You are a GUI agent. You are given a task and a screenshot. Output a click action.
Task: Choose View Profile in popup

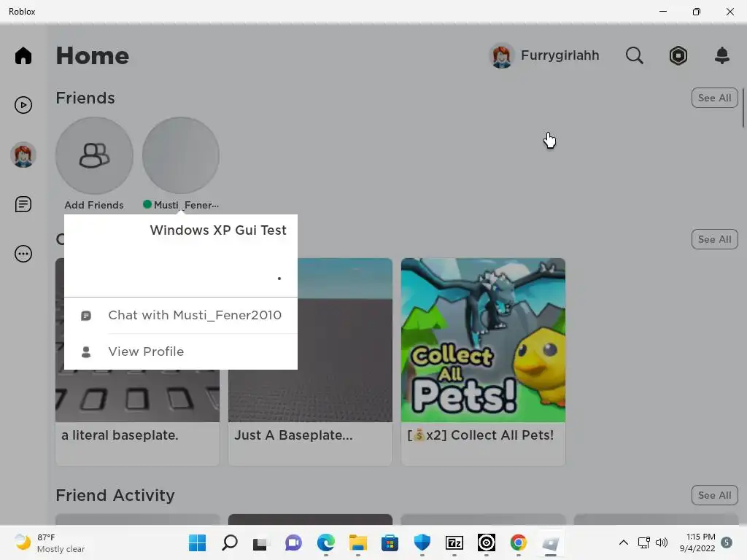tap(181, 352)
